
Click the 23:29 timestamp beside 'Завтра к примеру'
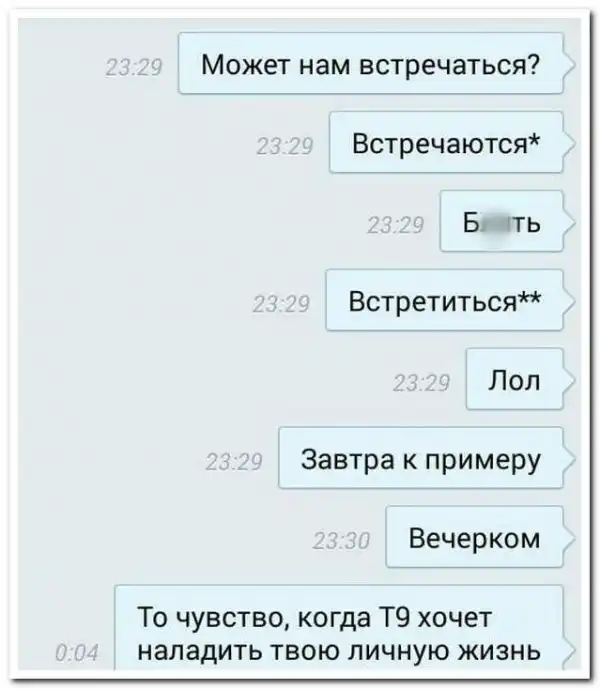[x=234, y=462]
